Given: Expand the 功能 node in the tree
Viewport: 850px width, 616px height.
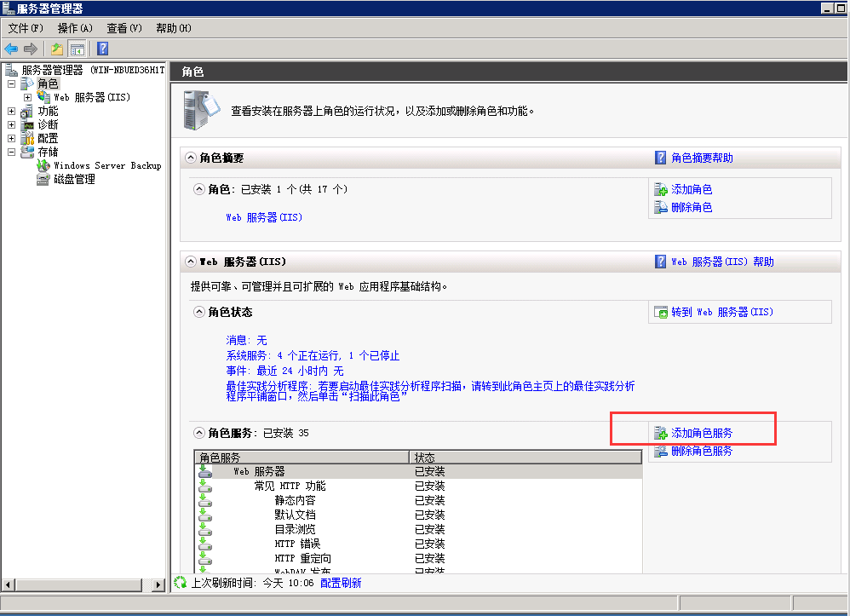Looking at the screenshot, I should click(x=11, y=111).
